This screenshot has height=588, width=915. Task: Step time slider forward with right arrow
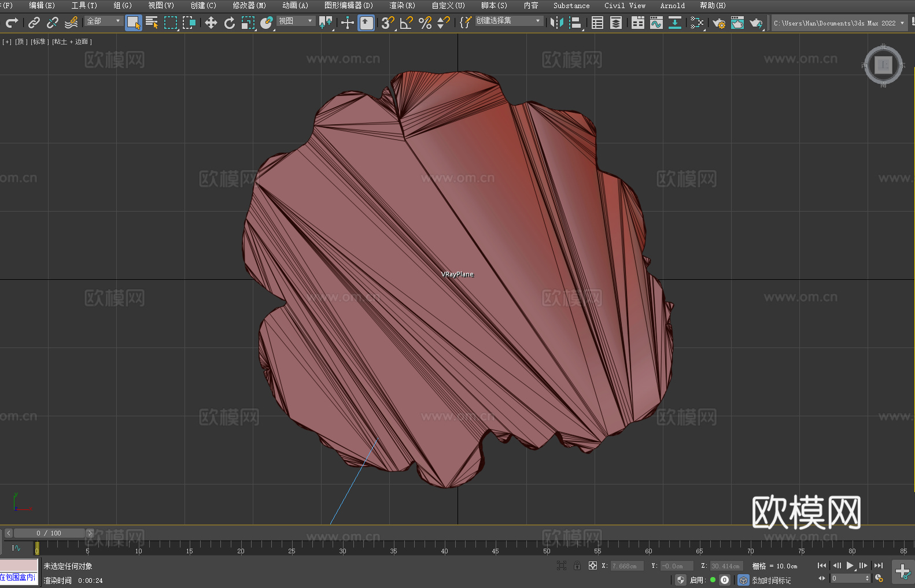click(x=90, y=533)
